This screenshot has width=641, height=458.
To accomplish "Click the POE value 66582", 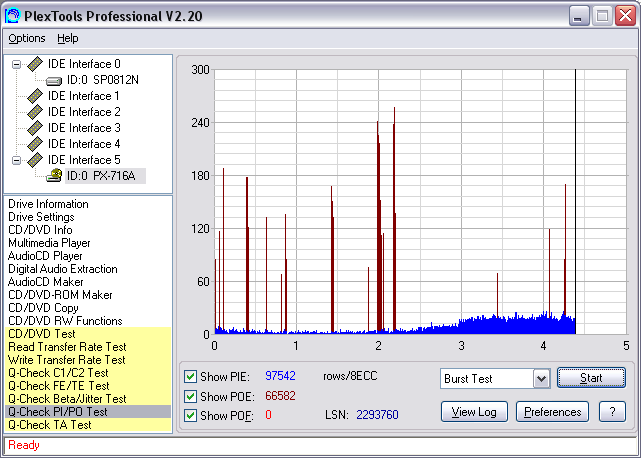I will pyautogui.click(x=280, y=396).
